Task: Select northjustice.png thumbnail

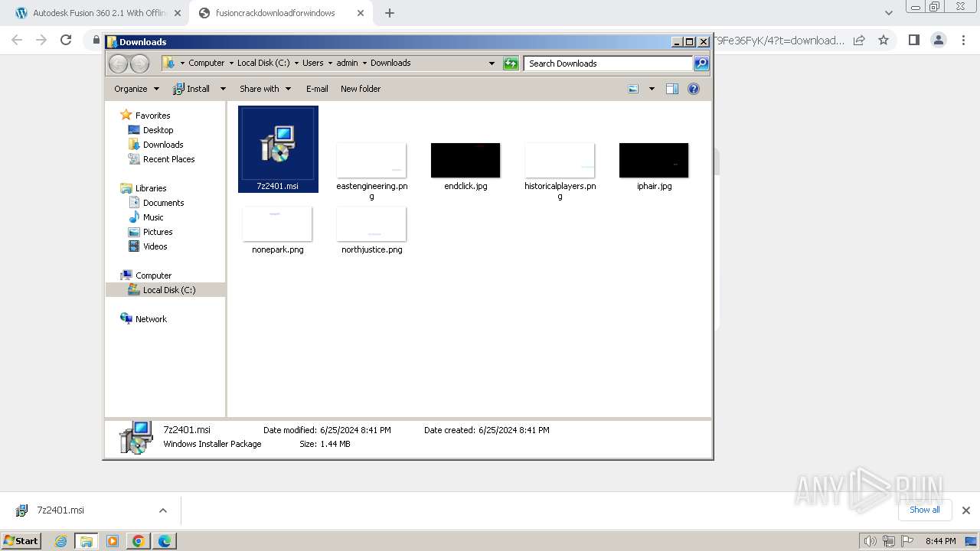Action: [371, 223]
